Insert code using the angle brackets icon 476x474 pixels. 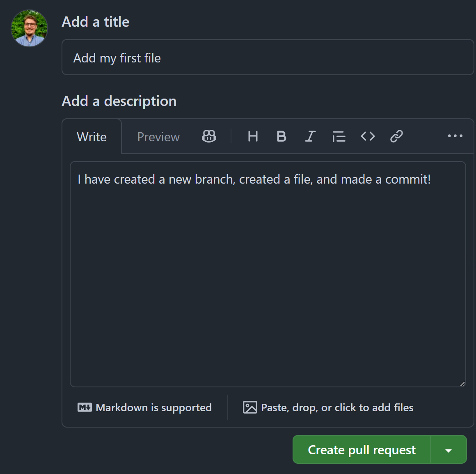click(368, 136)
